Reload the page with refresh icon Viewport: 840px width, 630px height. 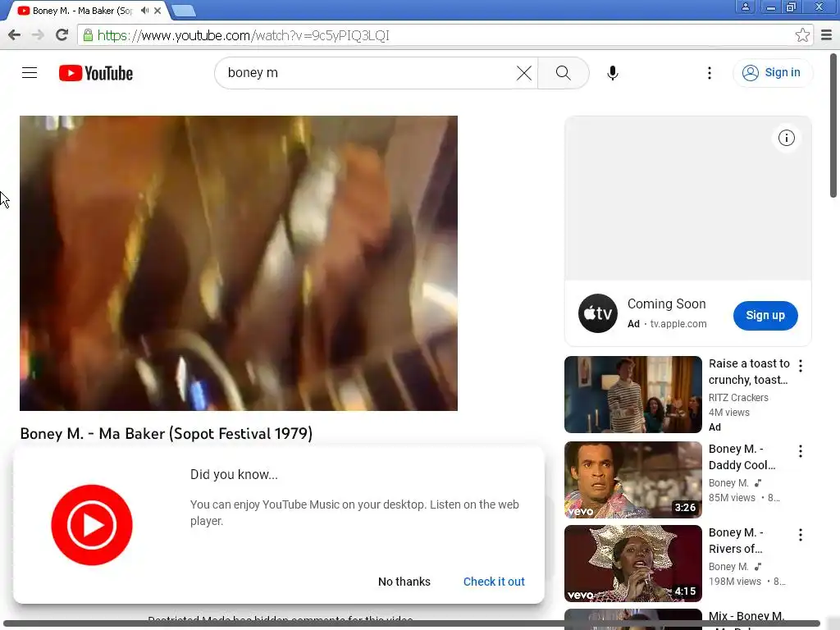pyautogui.click(x=62, y=35)
